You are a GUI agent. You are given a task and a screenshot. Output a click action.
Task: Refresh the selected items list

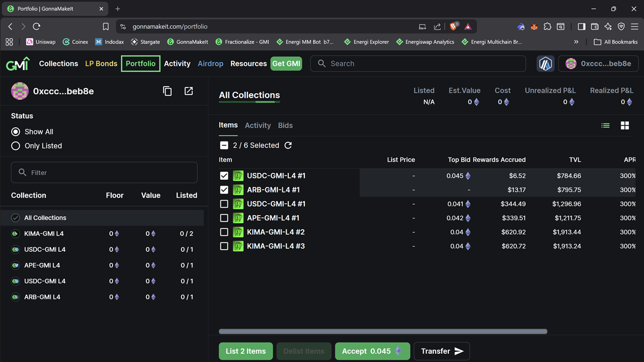288,145
